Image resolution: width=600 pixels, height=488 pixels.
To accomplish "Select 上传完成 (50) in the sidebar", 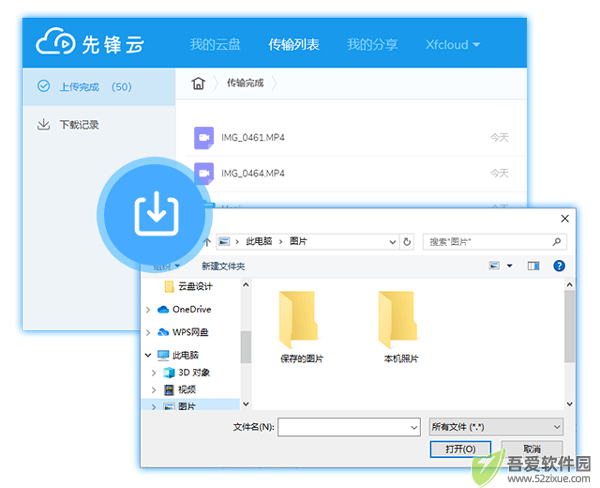I will pyautogui.click(x=99, y=87).
